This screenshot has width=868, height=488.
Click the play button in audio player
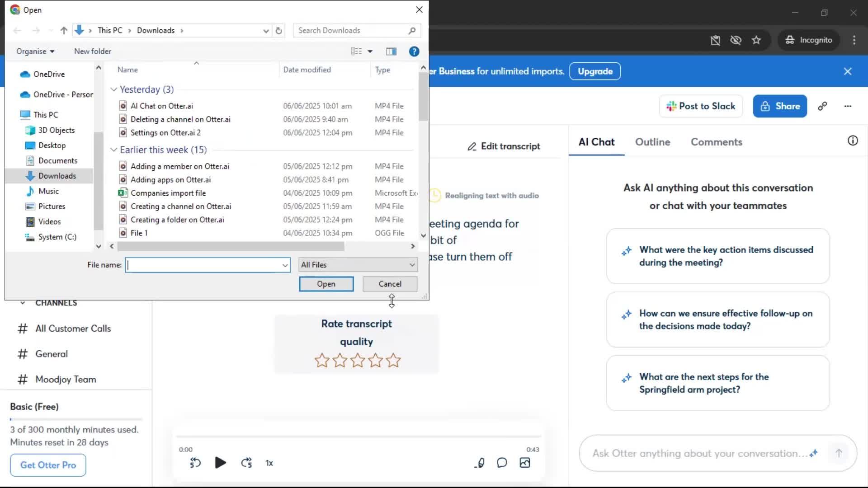(x=220, y=463)
